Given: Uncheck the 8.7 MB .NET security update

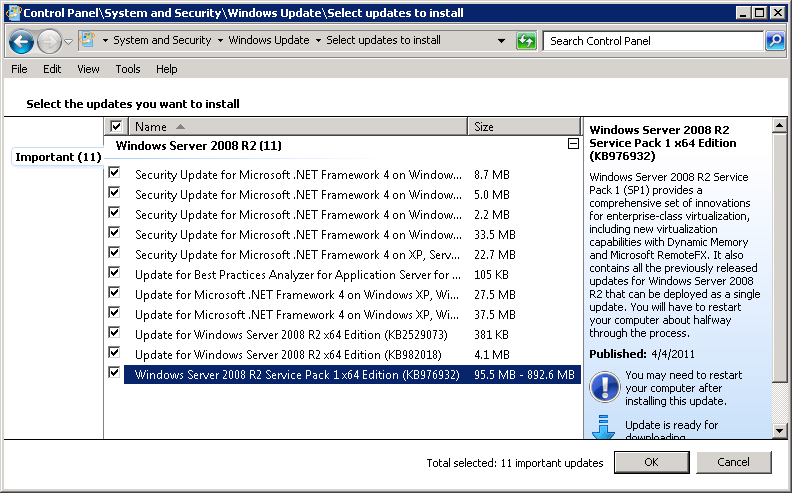Looking at the screenshot, I should click(114, 173).
